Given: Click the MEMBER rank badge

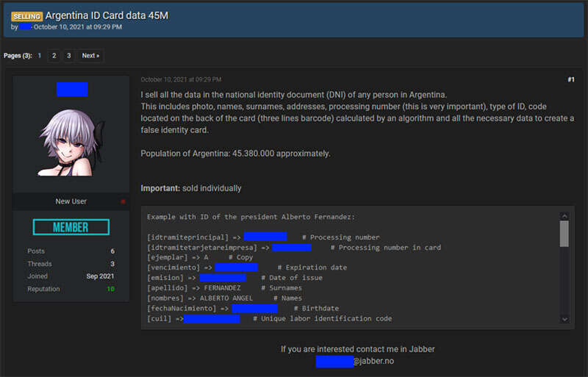Looking at the screenshot, I should point(71,227).
